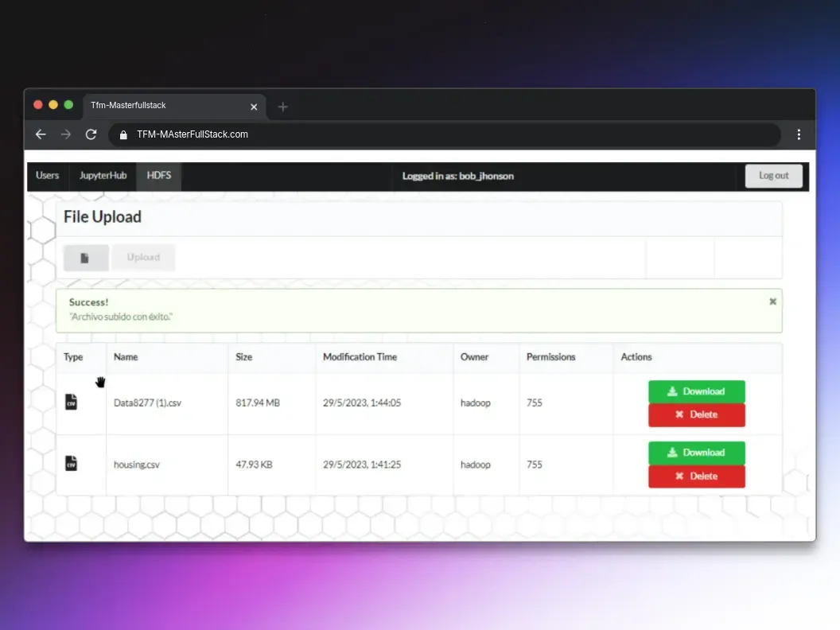Delete the housing.csv file

[x=696, y=476]
